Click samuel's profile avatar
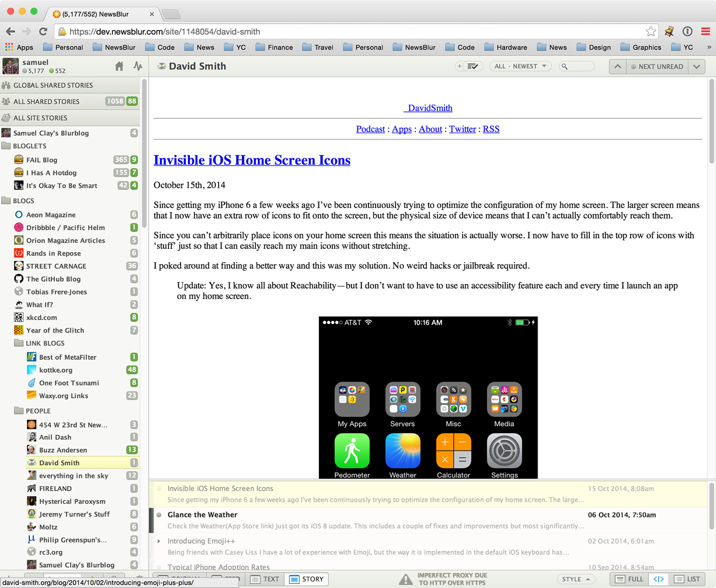716x588 pixels. (x=10, y=66)
